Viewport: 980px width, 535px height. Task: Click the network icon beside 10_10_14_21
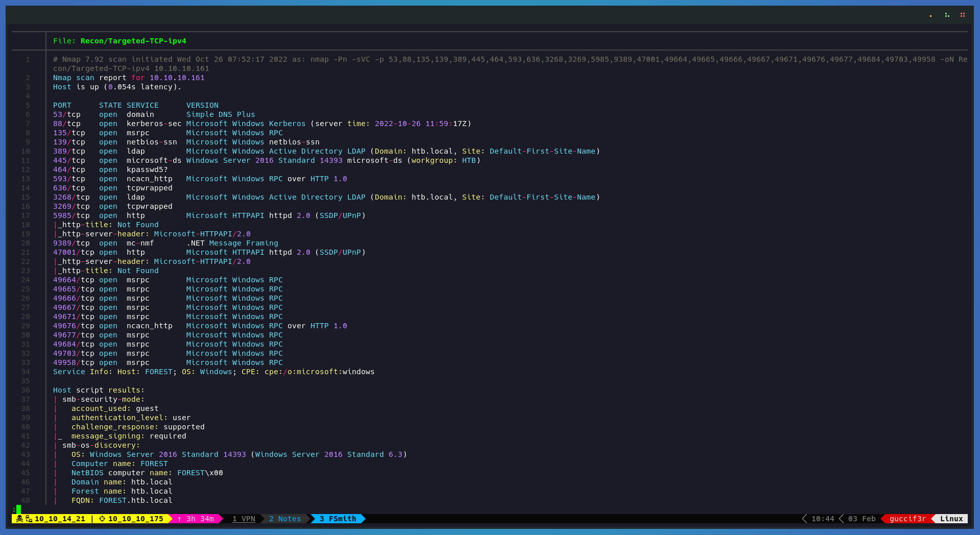pos(29,519)
